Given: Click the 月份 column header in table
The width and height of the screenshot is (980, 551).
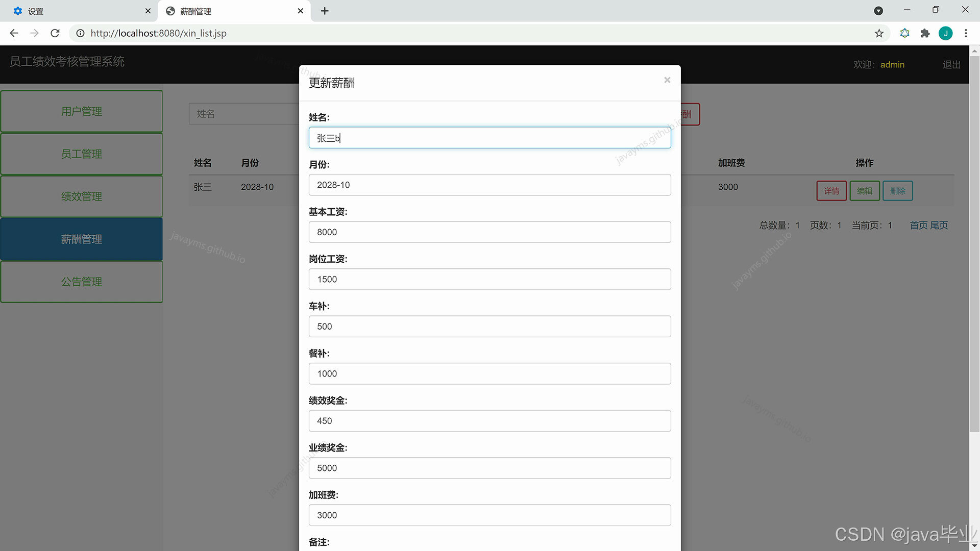Looking at the screenshot, I should tap(250, 163).
